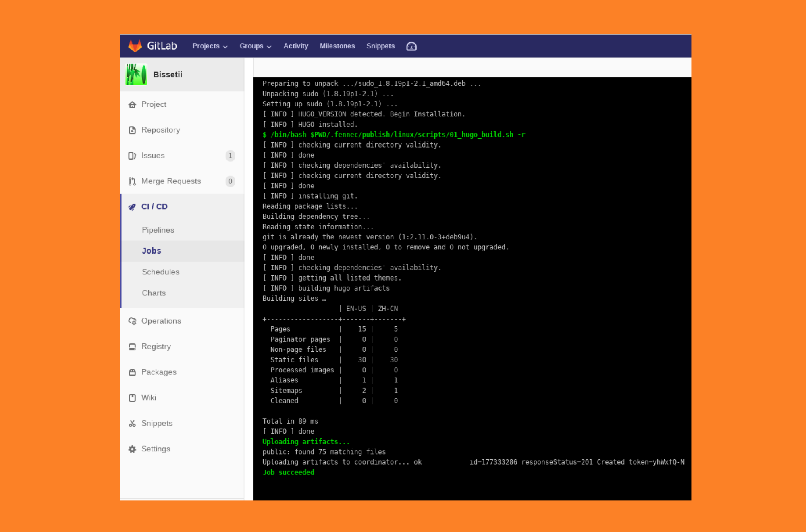Image resolution: width=806 pixels, height=532 pixels.
Task: Click the Settings label in sidebar
Action: point(156,449)
